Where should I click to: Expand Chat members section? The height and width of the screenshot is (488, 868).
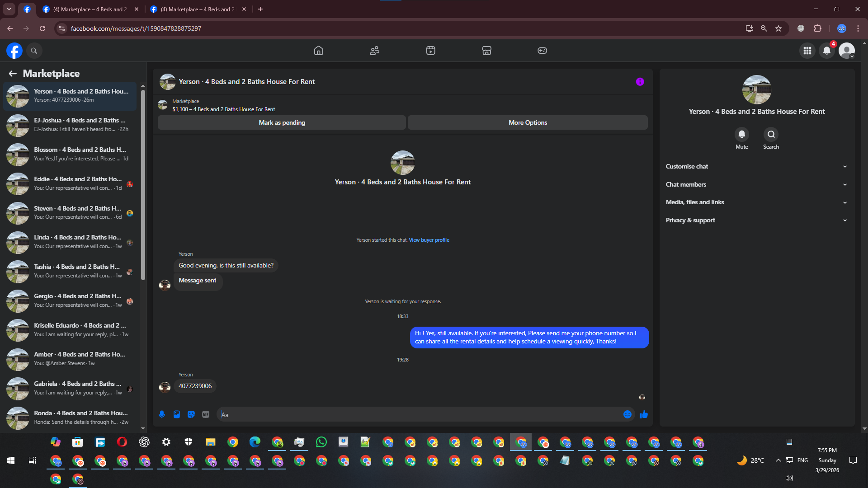pos(756,184)
